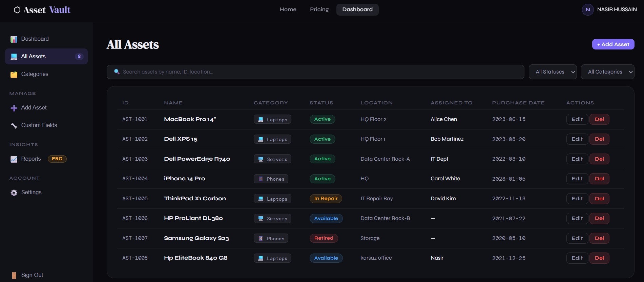Click Active status for MacBook Pro 14"
Image resolution: width=644 pixels, height=282 pixels.
[x=322, y=119]
